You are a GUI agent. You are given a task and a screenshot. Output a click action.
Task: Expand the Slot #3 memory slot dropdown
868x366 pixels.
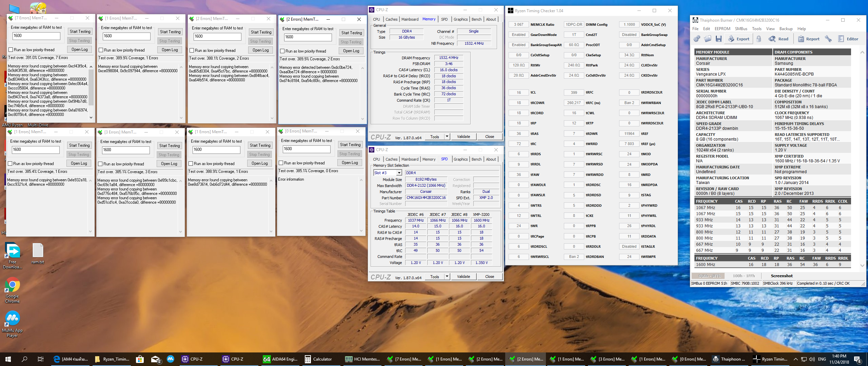[399, 173]
